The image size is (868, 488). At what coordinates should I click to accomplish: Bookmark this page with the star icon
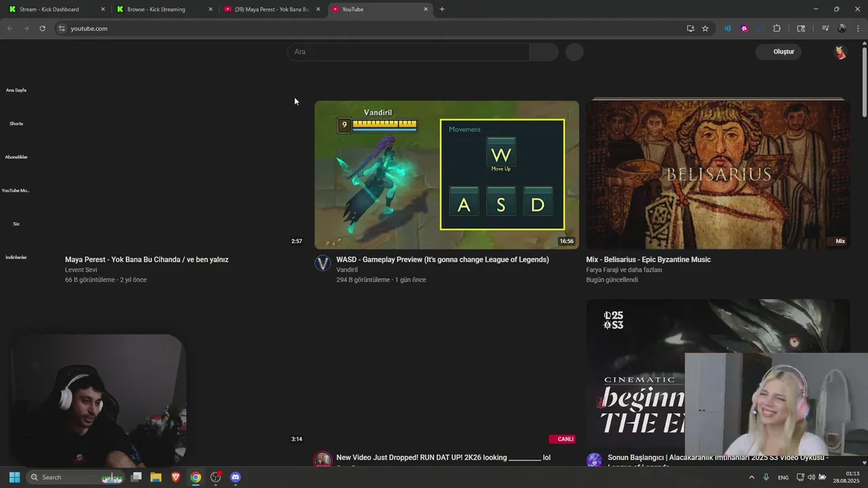point(705,28)
